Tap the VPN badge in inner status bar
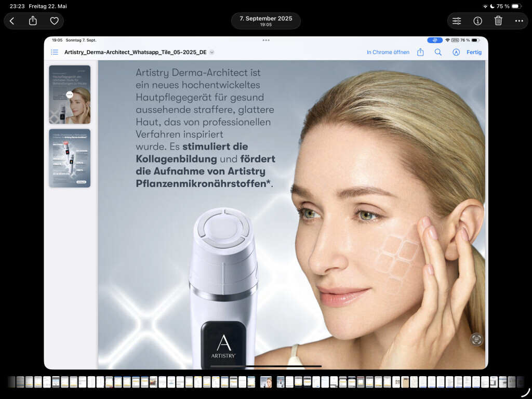Viewport: 532px width, 399px height. (455, 40)
